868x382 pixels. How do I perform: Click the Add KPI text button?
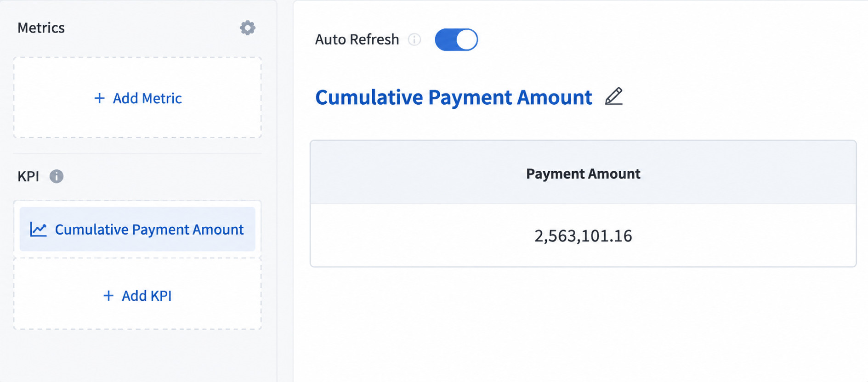[x=147, y=296]
